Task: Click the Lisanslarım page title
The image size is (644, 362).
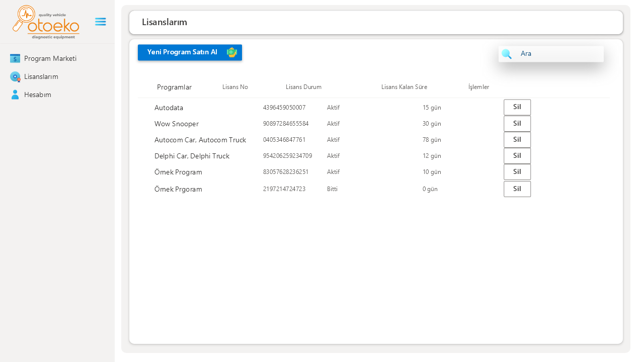Action: point(165,22)
